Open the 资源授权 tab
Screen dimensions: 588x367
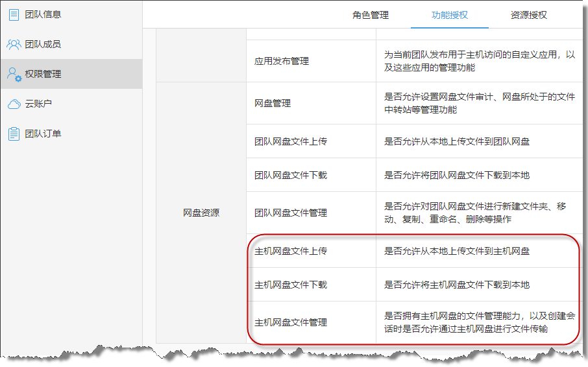[x=528, y=15]
